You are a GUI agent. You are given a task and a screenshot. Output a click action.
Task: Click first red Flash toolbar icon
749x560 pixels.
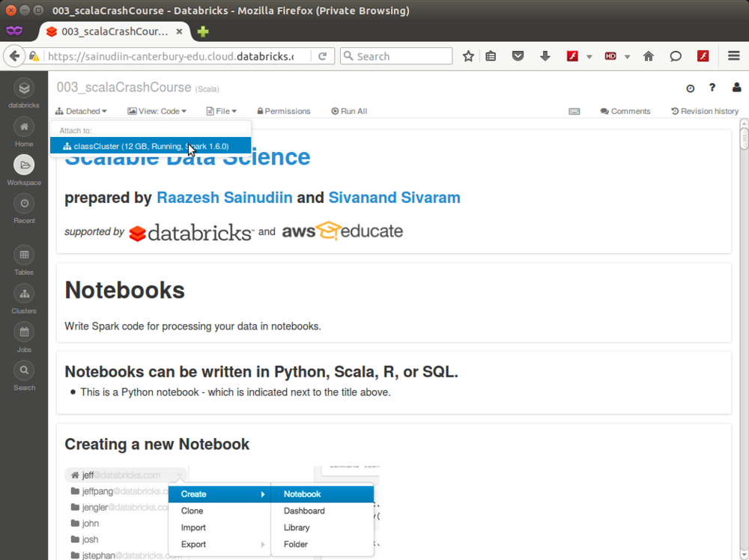pyautogui.click(x=572, y=56)
